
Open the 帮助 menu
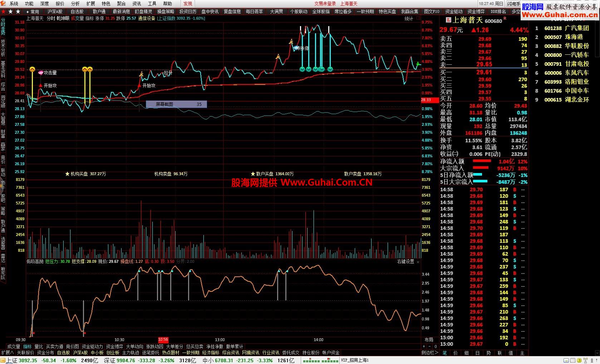167,4
